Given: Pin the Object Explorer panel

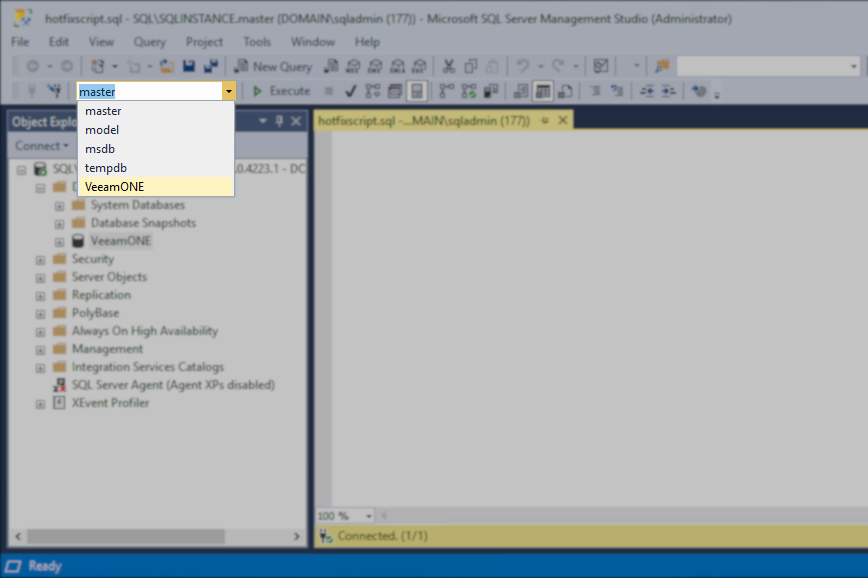Looking at the screenshot, I should 280,121.
